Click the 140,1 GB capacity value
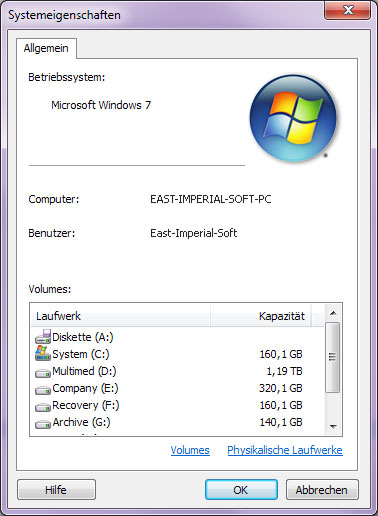The width and height of the screenshot is (378, 516). click(281, 422)
